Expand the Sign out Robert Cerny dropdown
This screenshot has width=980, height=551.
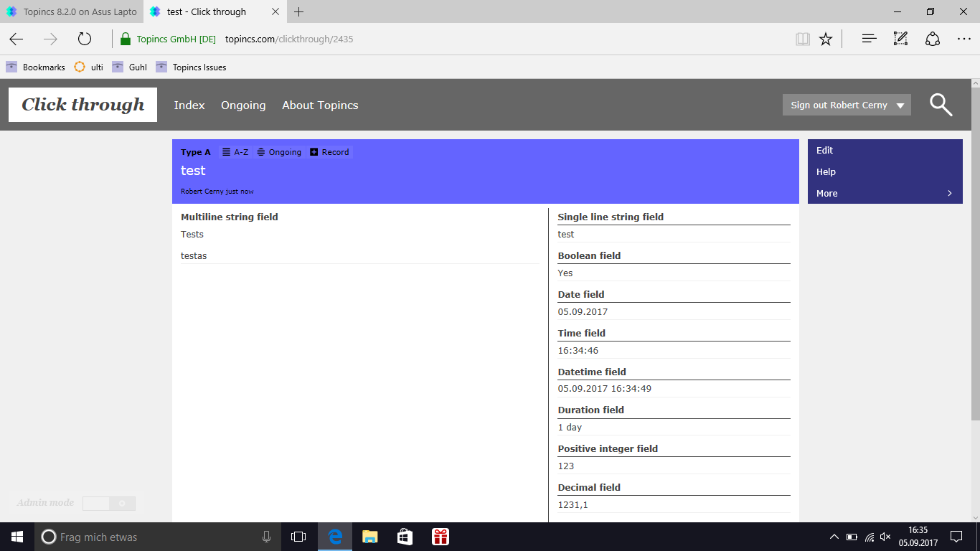pyautogui.click(x=900, y=105)
